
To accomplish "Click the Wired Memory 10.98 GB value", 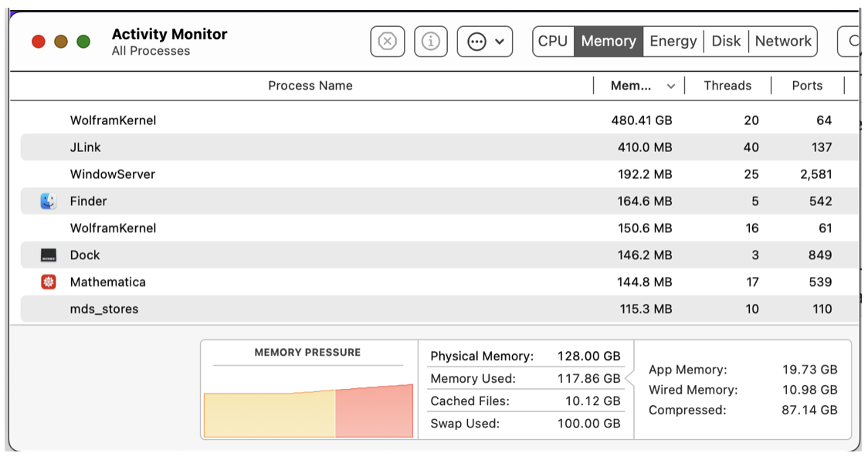I will point(809,390).
